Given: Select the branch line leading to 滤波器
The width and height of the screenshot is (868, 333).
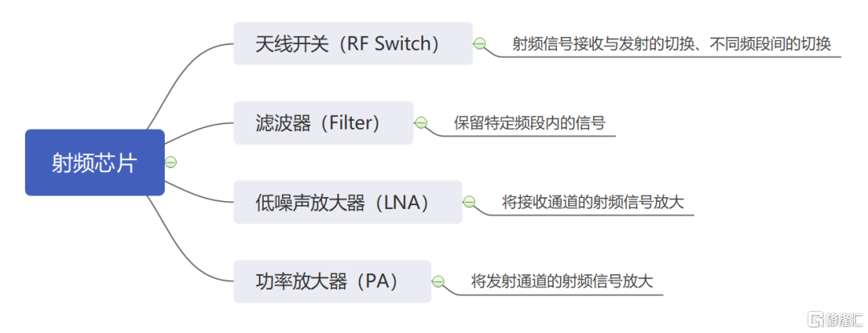Looking at the screenshot, I should [197, 129].
